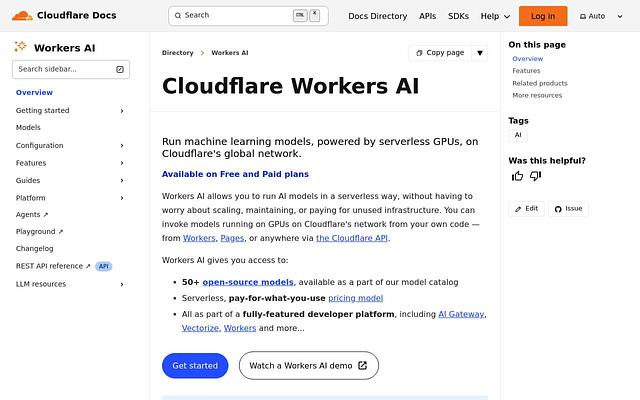Click the thumbs up helpful icon
Image resolution: width=640 pixels, height=400 pixels.
(x=517, y=176)
